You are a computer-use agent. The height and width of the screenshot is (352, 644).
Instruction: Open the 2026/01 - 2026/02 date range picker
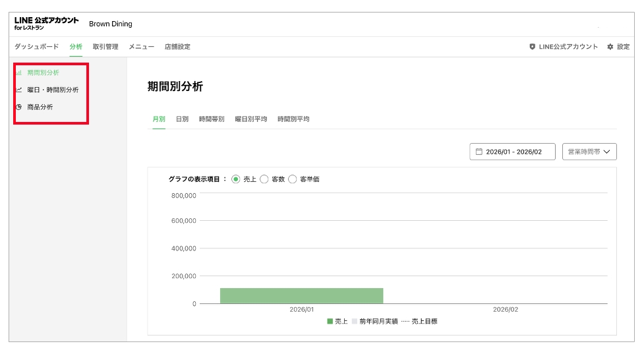tap(513, 152)
